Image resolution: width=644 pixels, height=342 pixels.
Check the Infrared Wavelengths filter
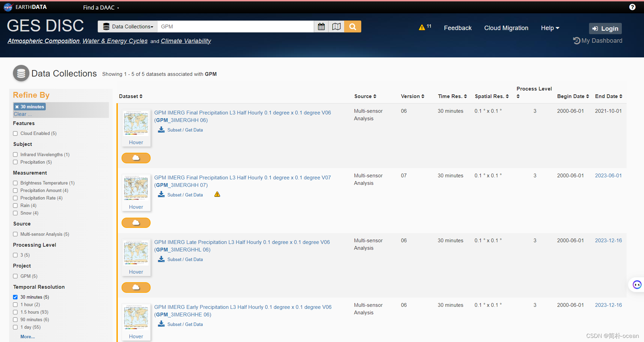(x=15, y=154)
